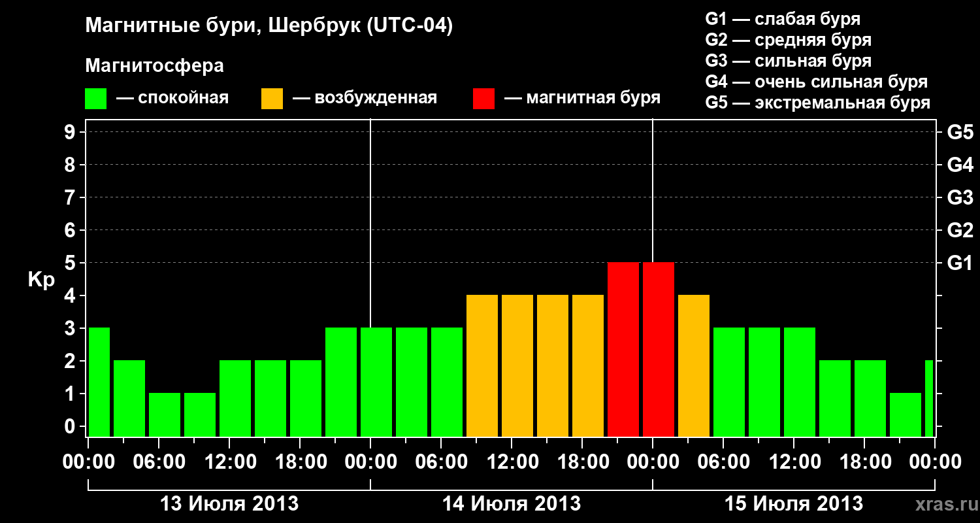The height and width of the screenshot is (523, 980).
Task: Click the '— возбужденная' legend label
Action: (x=365, y=98)
